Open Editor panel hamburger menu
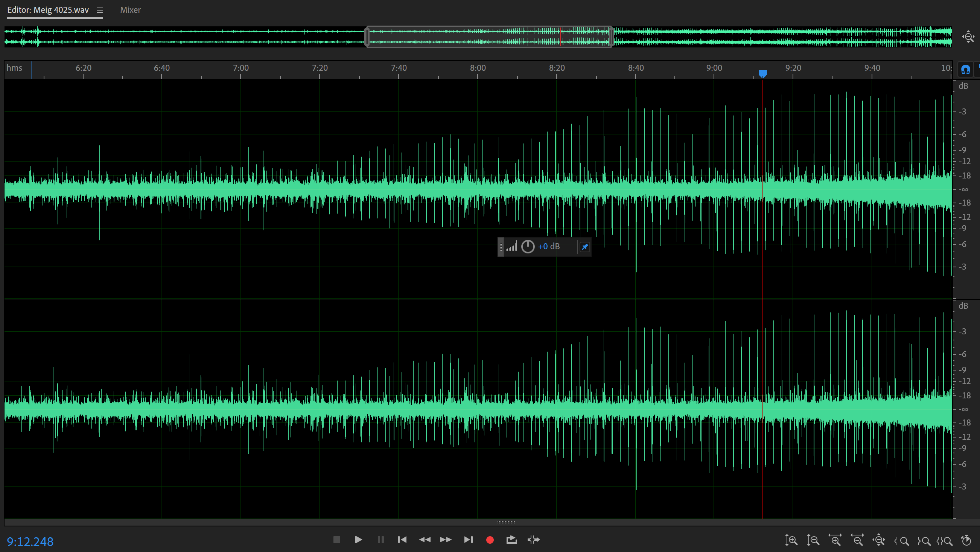Viewport: 980px width, 552px height. pyautogui.click(x=100, y=10)
